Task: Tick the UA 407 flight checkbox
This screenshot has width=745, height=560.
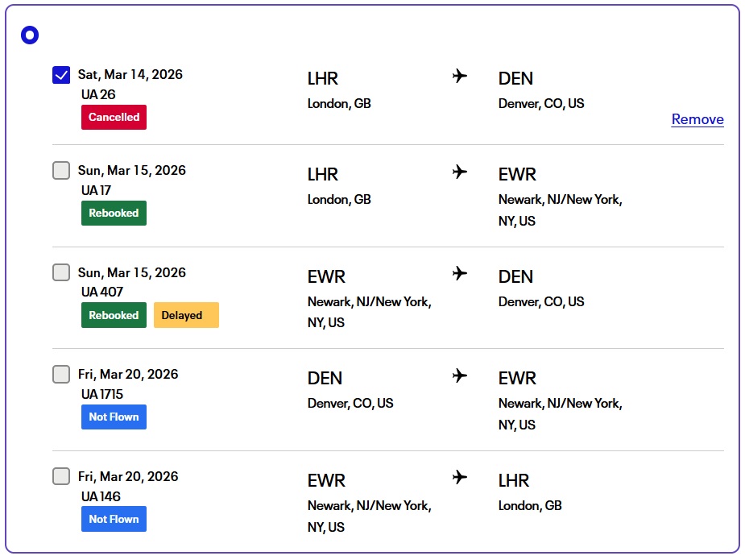Action: pyautogui.click(x=61, y=272)
